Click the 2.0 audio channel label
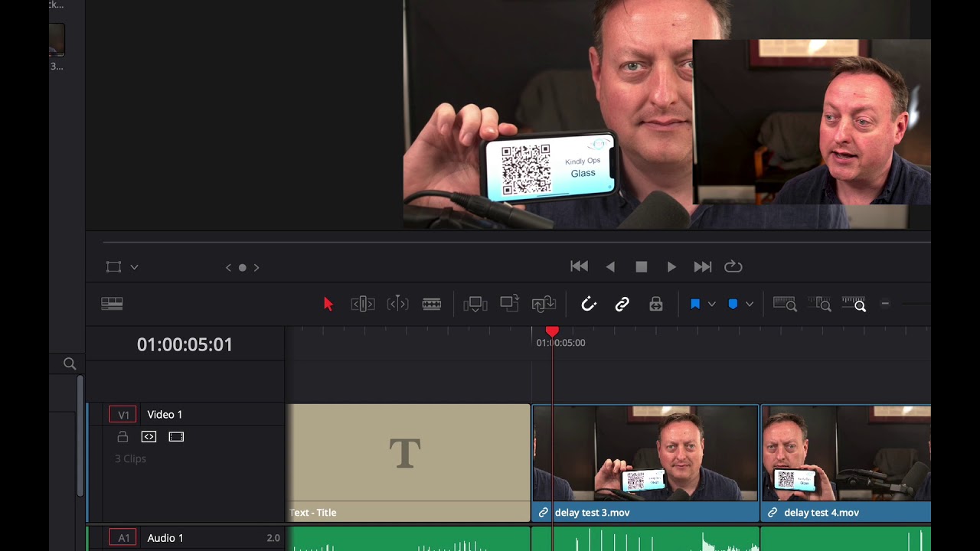Screen dimensions: 980x551 point(273,538)
